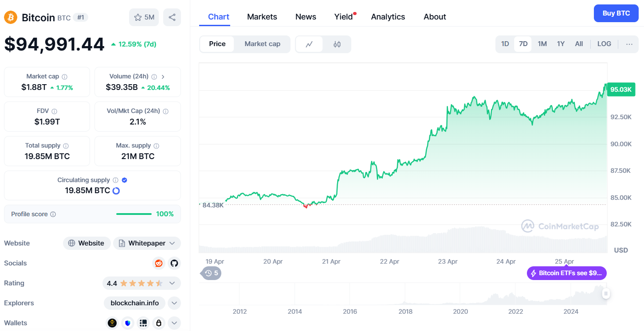Click the #1 rank badge
Image resolution: width=644 pixels, height=331 pixels.
(81, 17)
